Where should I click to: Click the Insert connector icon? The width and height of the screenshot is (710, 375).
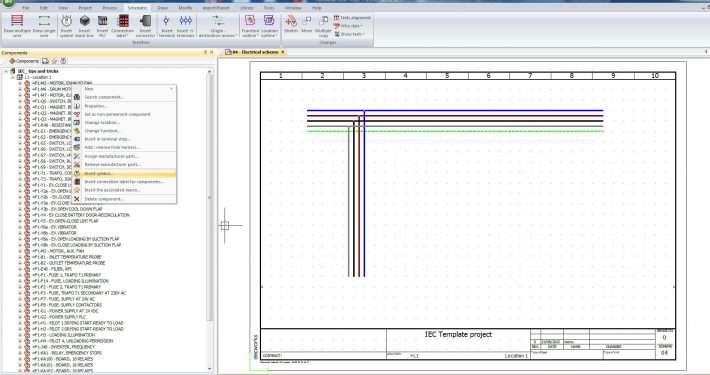tap(145, 25)
